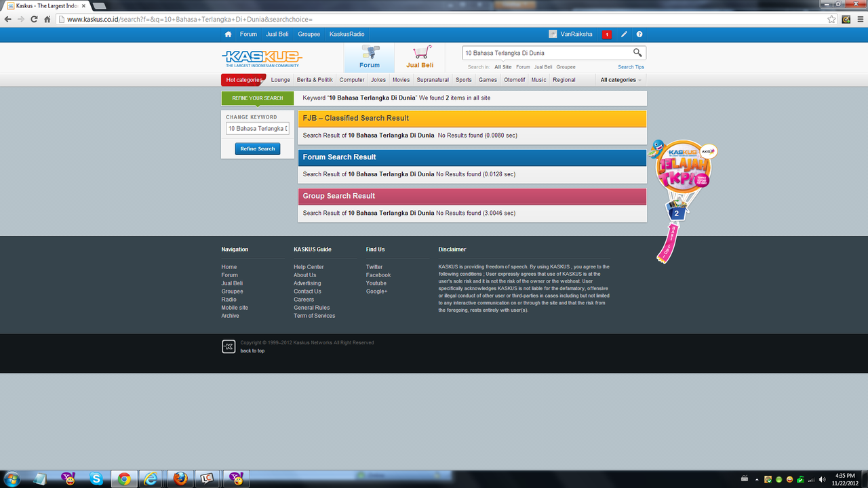Open the Games category
Image resolution: width=868 pixels, height=488 pixels.
coord(488,80)
